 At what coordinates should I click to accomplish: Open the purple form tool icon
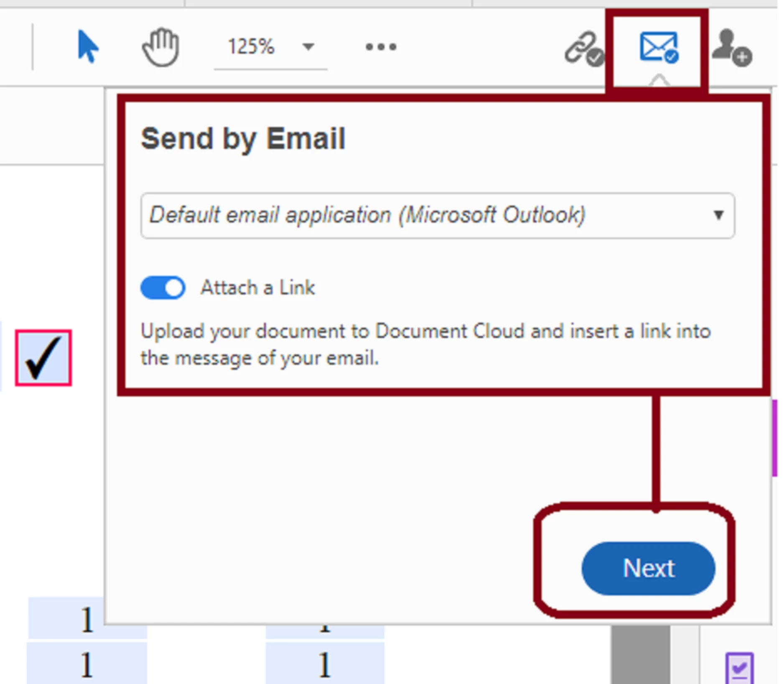(x=740, y=668)
